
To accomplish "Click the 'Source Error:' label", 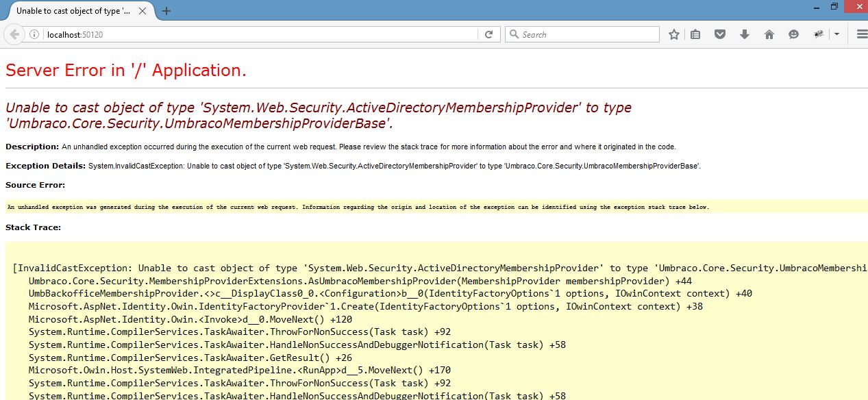I will [35, 185].
